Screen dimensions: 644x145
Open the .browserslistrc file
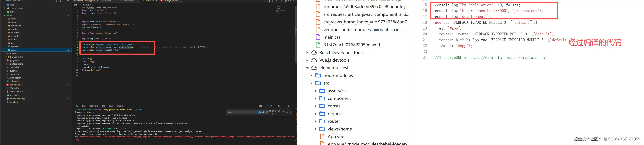pyautogui.click(x=16, y=57)
